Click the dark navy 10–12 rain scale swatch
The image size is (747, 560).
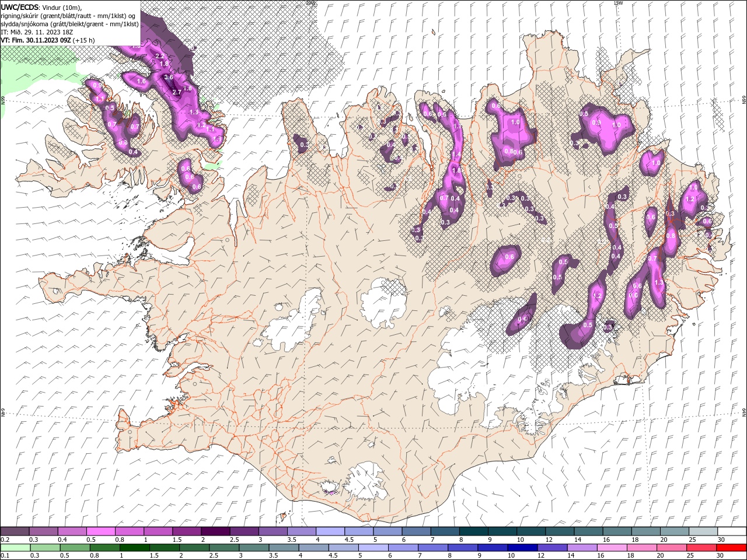522,548
